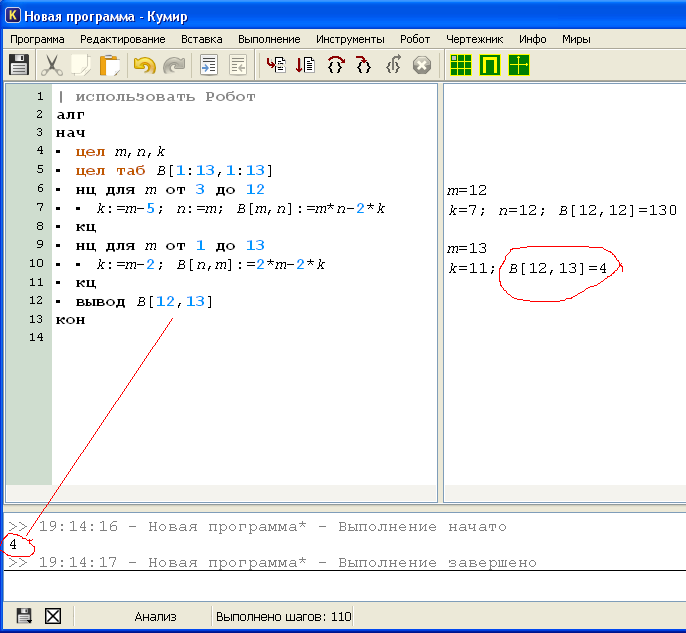Save console output using bottom-left floppy icon
This screenshot has width=686, height=633.
pos(24,616)
